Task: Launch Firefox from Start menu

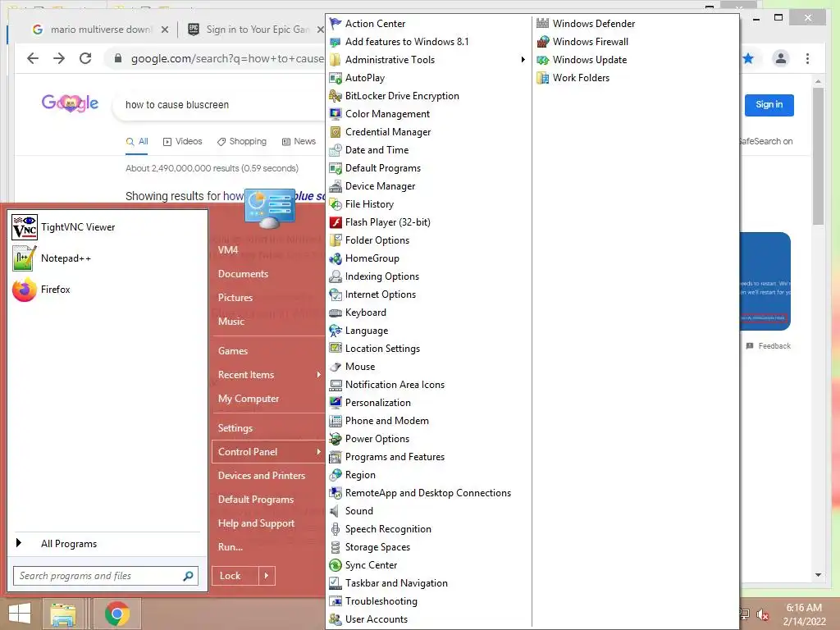Action: pos(107,290)
